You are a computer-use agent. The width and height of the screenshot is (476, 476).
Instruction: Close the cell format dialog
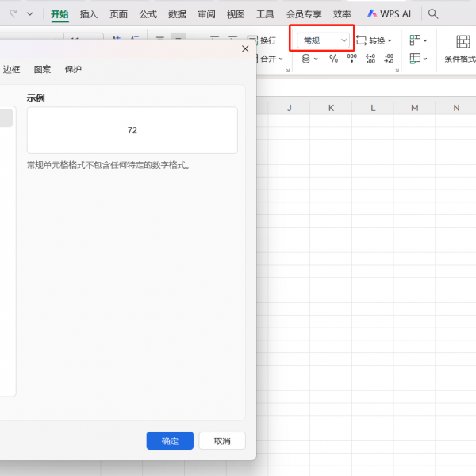[x=245, y=49]
